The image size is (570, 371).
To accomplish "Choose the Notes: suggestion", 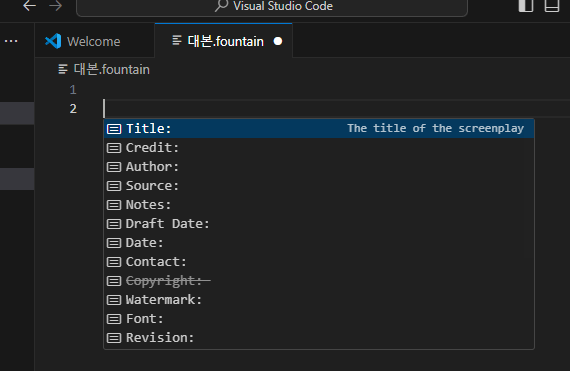I will pos(319,205).
